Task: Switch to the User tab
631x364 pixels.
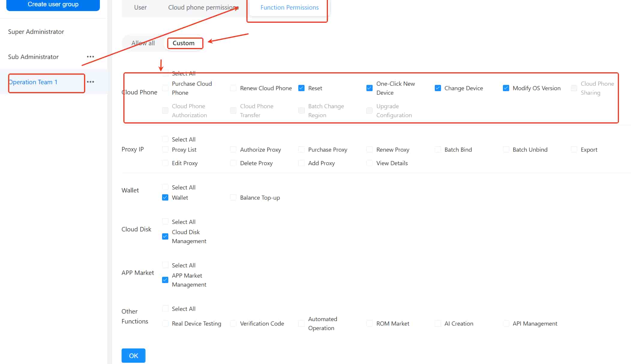Action: [x=140, y=7]
